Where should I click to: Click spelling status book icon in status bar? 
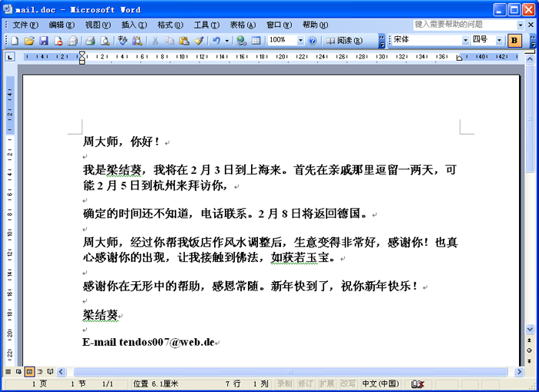coord(417,384)
